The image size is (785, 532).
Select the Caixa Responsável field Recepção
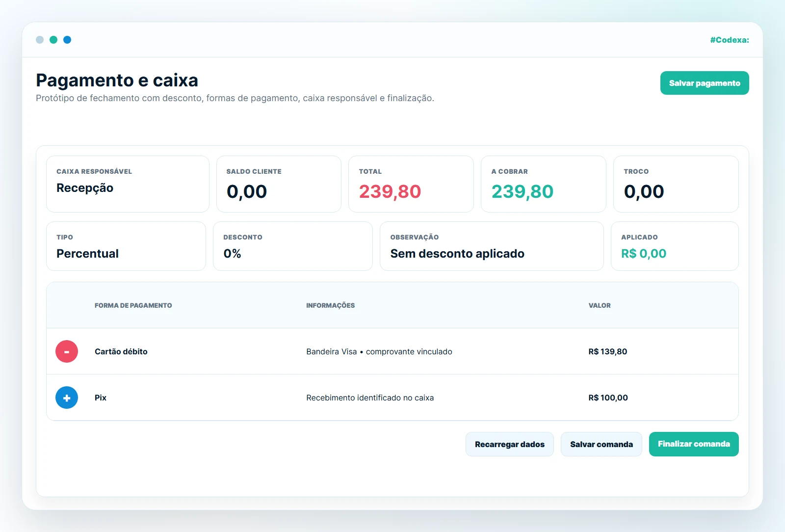[x=128, y=184]
